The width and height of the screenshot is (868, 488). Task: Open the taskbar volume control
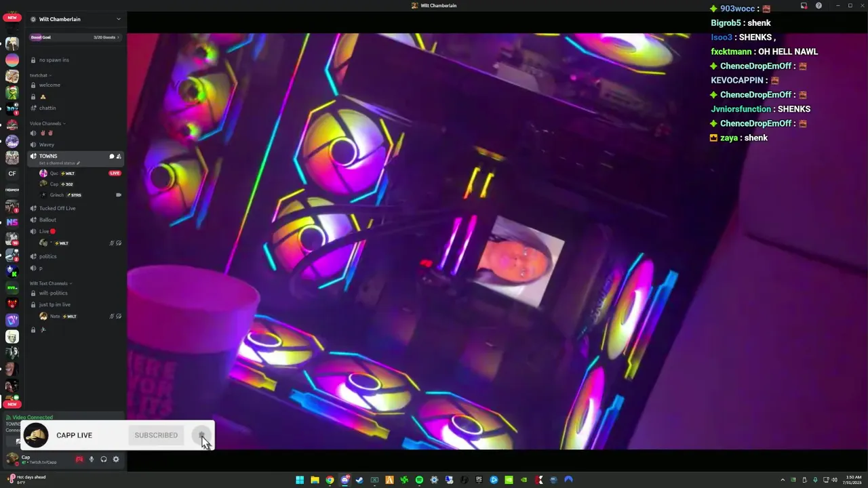[x=834, y=480]
